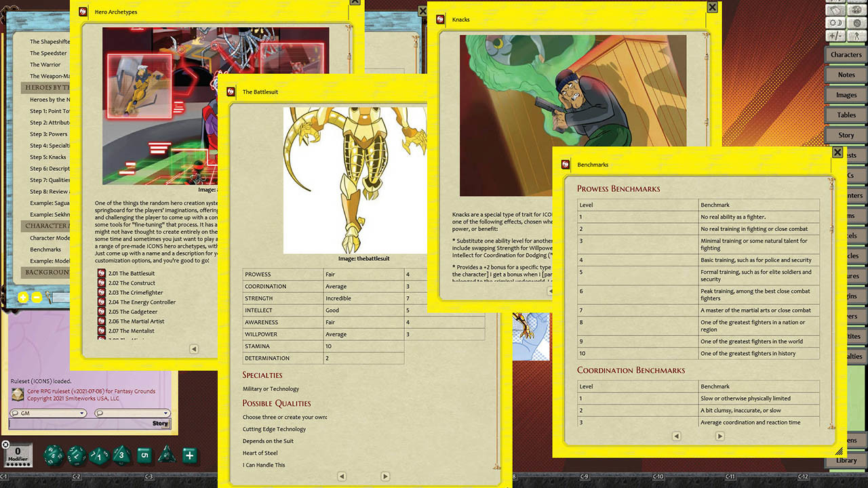Select the Characters sidebar tab
Image resolution: width=868 pixels, height=488 pixels.
846,54
